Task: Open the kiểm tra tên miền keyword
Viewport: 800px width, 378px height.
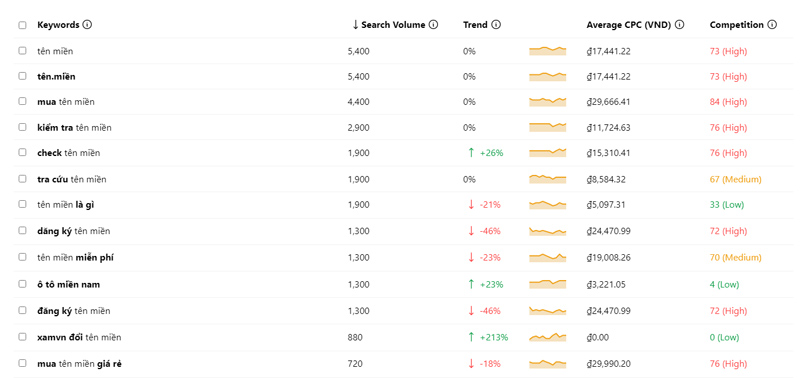Action: pos(74,128)
